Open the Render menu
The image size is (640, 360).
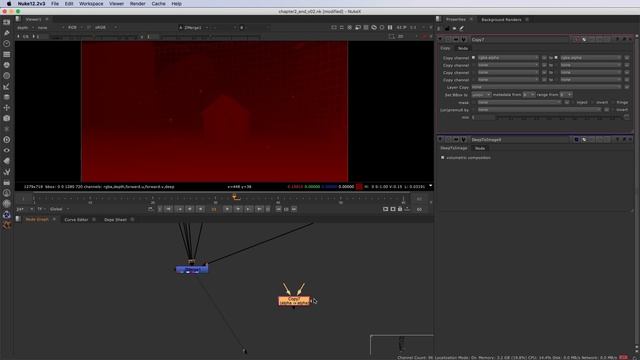tap(138, 4)
